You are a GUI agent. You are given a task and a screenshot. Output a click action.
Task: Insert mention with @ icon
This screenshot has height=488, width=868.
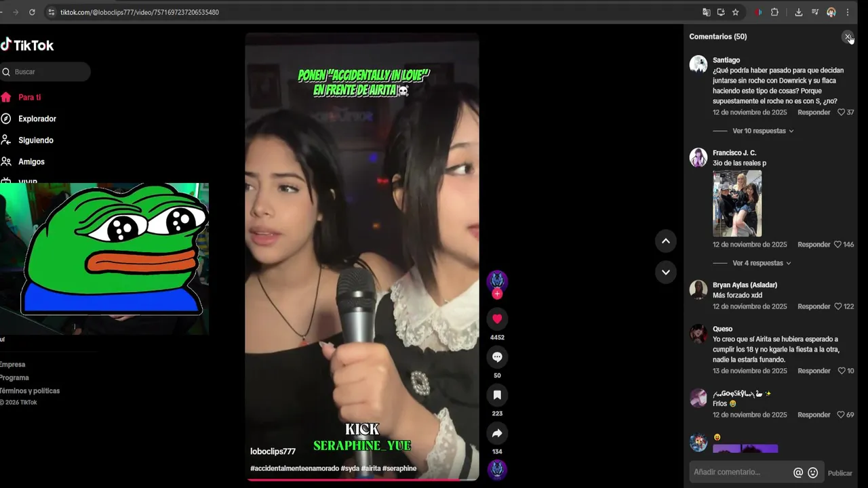tap(798, 473)
